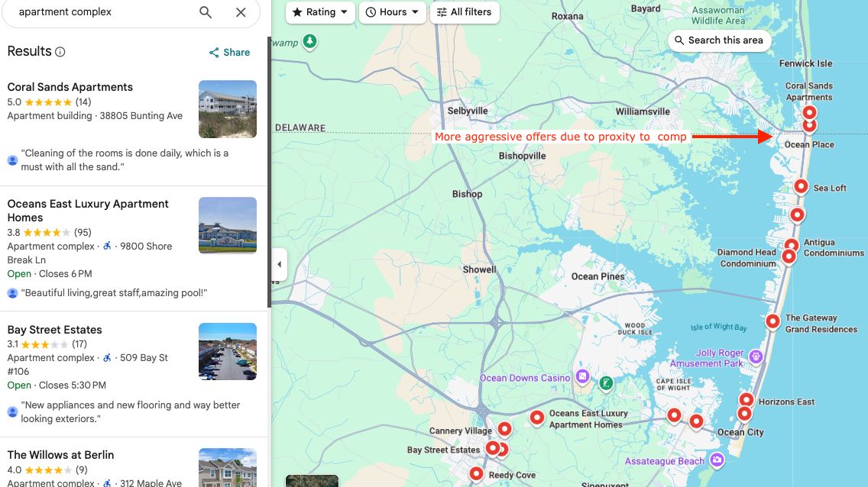868x487 pixels.
Task: Select the Sea Loft map pin
Action: pyautogui.click(x=801, y=186)
